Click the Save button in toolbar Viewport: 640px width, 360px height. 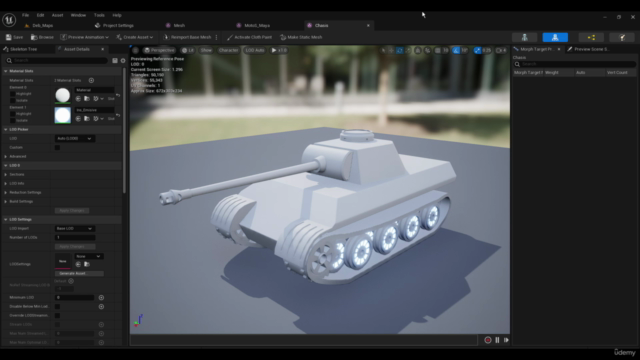click(14, 37)
